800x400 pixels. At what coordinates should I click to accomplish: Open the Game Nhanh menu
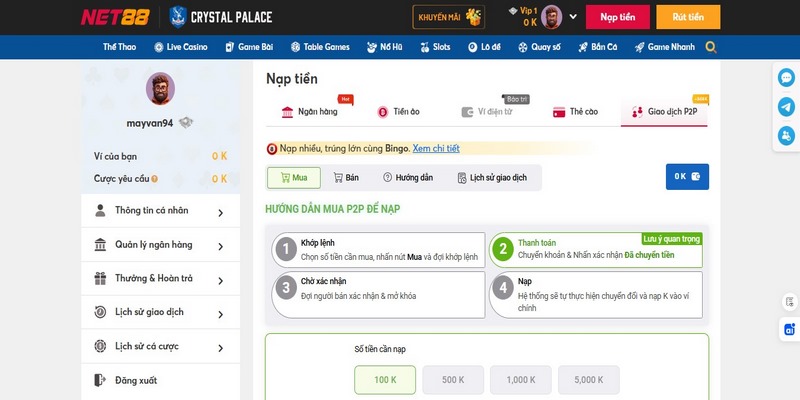[x=665, y=47]
